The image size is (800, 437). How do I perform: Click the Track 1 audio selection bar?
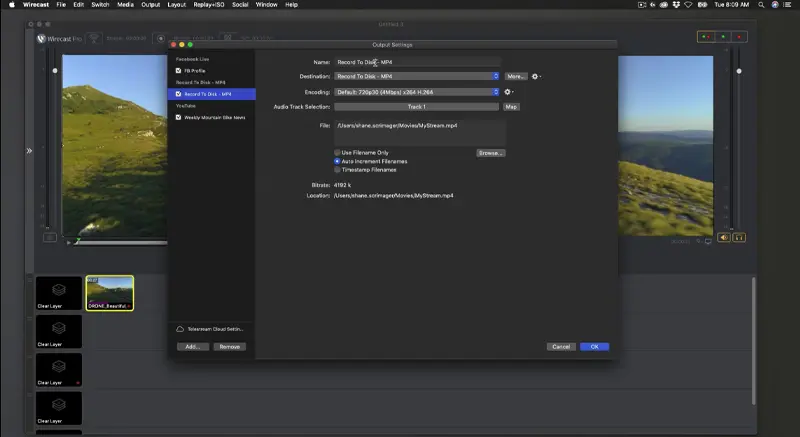tap(416, 107)
